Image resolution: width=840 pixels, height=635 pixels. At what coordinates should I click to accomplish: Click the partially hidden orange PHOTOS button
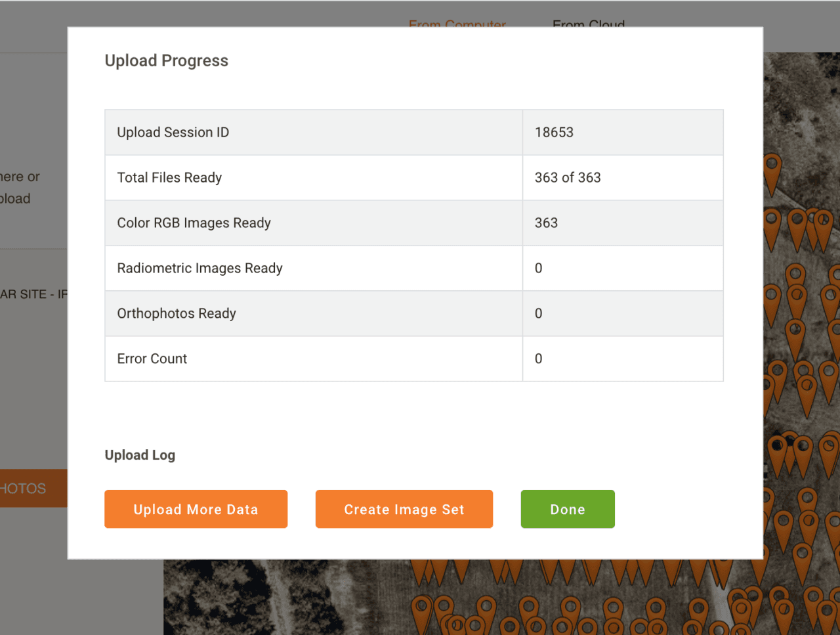pos(33,488)
